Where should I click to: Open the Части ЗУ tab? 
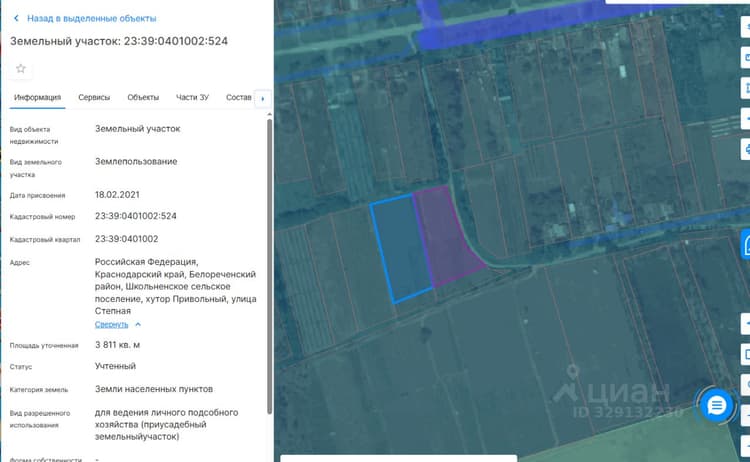(x=192, y=97)
